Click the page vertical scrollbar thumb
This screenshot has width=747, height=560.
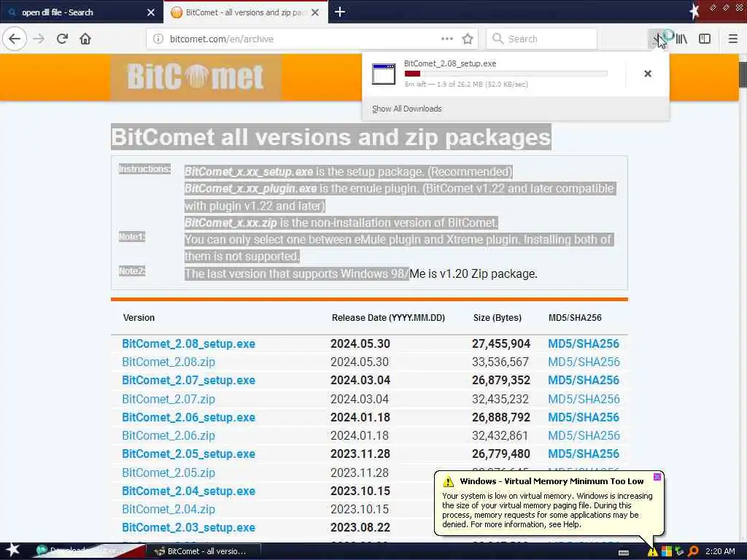point(743,74)
